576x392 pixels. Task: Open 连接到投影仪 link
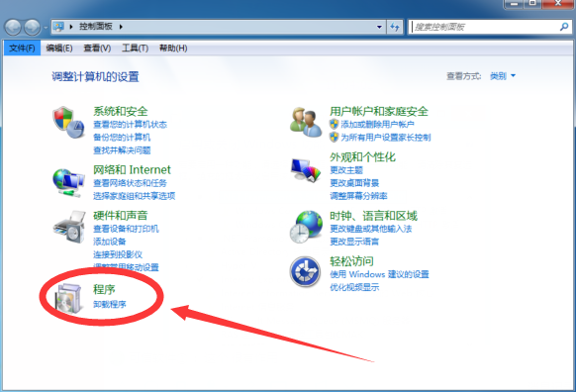point(118,254)
